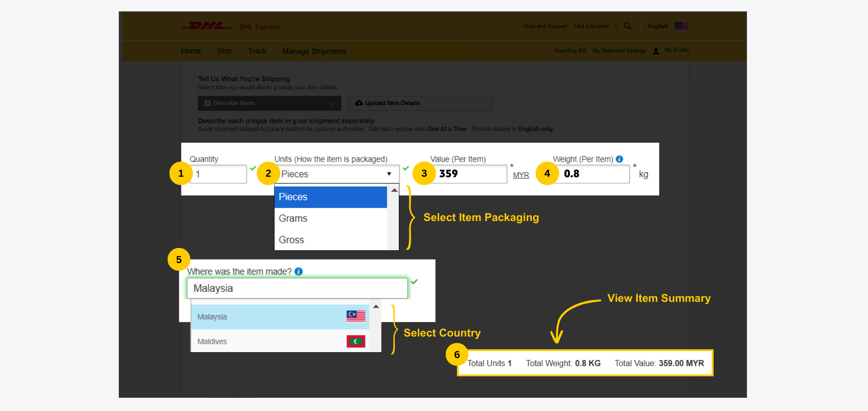Screen dimensions: 868x411
Task: Open Manage Shipments menu
Action: [x=314, y=51]
